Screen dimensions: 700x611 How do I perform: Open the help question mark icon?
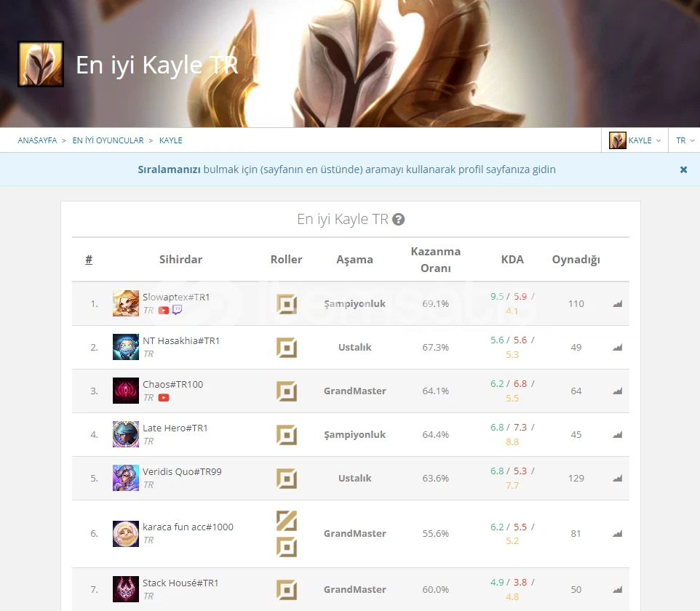pos(398,219)
